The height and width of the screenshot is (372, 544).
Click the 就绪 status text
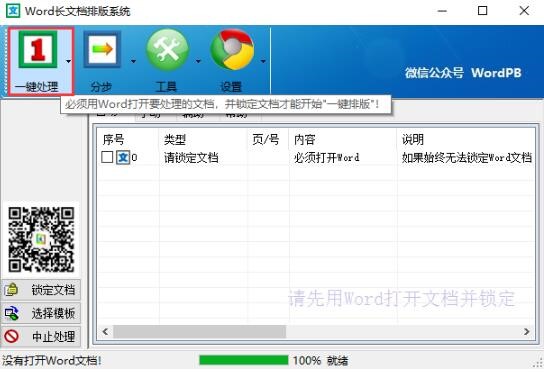click(337, 361)
